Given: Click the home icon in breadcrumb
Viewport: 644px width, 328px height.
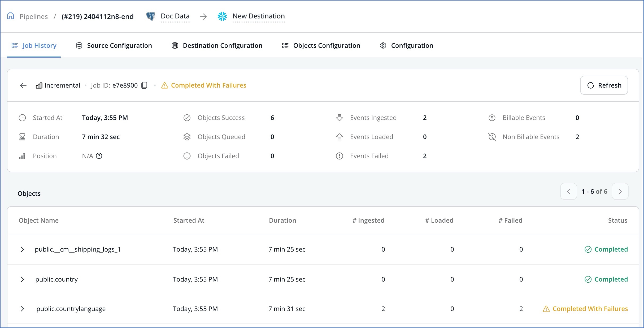Looking at the screenshot, I should click(x=10, y=16).
